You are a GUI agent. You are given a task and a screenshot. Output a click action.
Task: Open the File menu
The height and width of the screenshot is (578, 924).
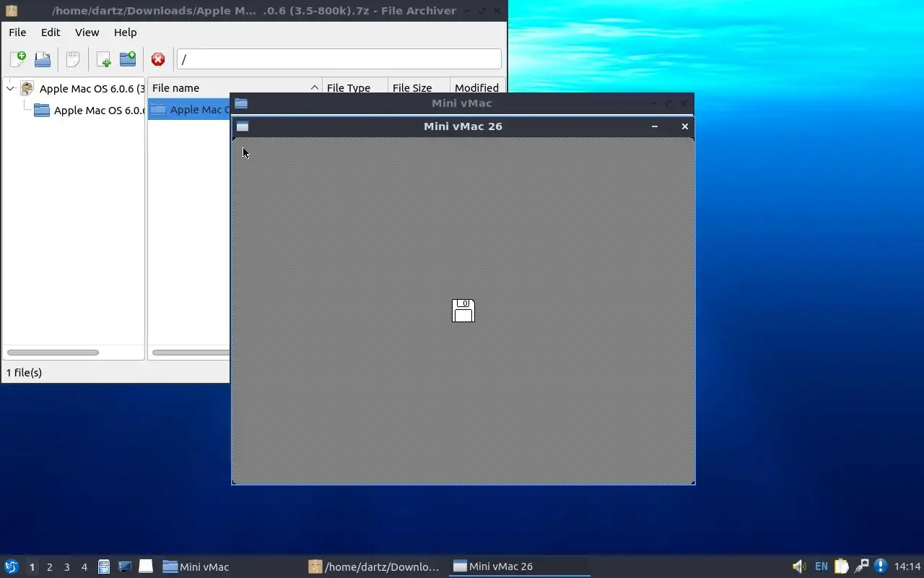(x=17, y=33)
